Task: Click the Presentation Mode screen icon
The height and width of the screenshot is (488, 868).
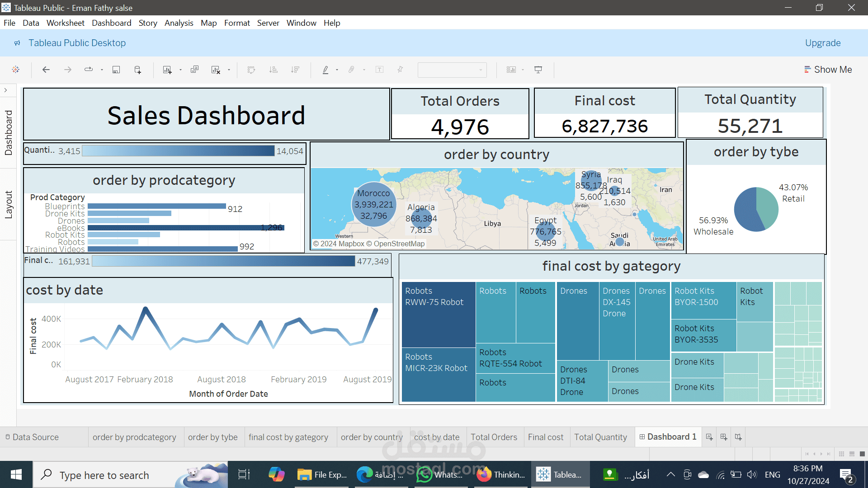Action: tap(538, 70)
